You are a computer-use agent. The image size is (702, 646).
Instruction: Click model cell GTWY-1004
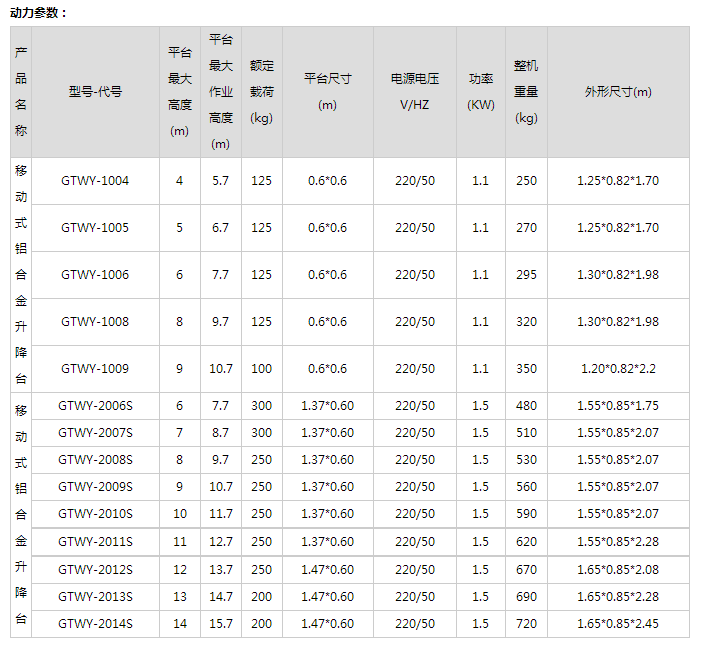pyautogui.click(x=95, y=181)
